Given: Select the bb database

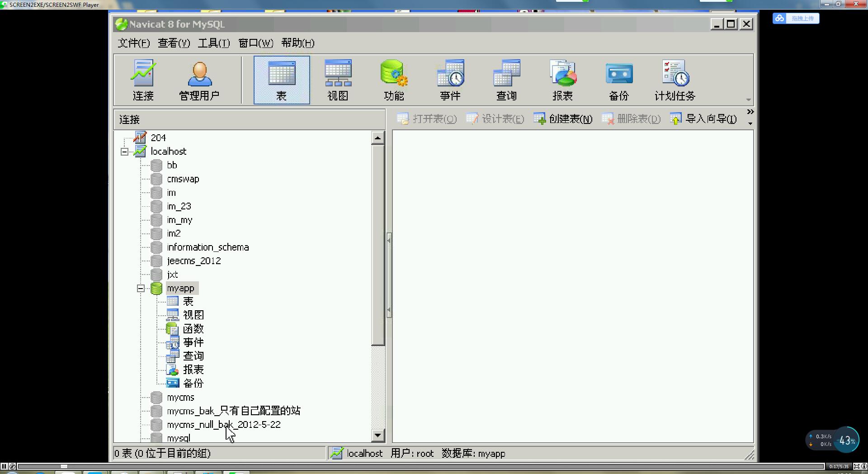Looking at the screenshot, I should pos(172,165).
